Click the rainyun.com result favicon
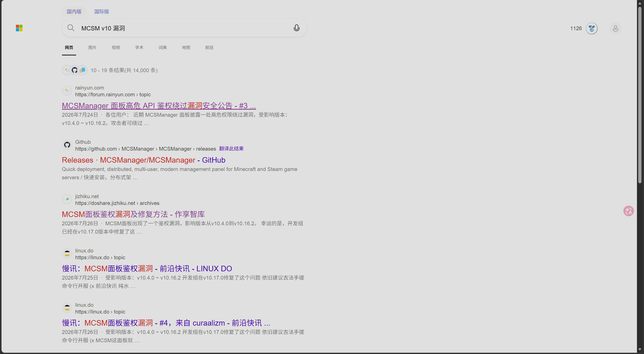The image size is (644, 354). tap(67, 91)
